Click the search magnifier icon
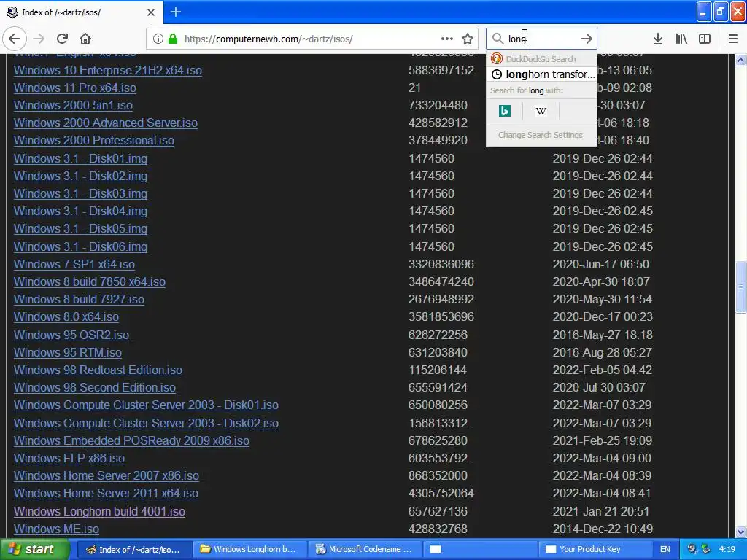This screenshot has height=560, width=747. click(x=498, y=39)
